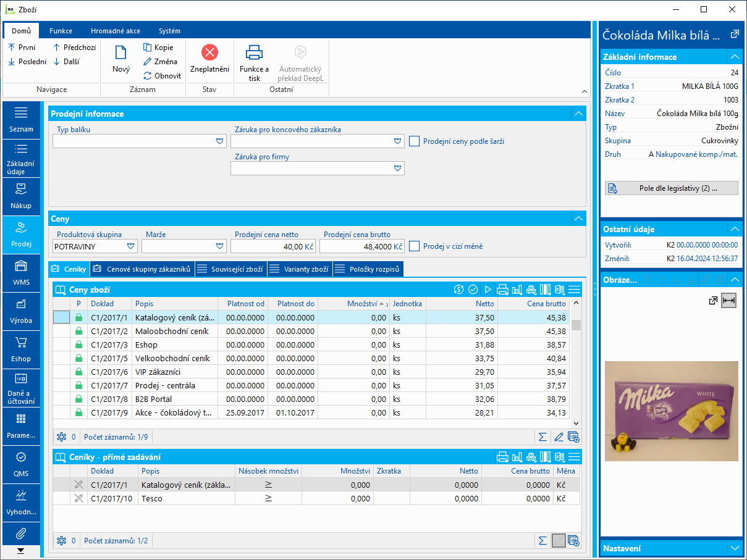
Task: Enable Prodejní ceny podle šarží checkbox
Action: (415, 141)
